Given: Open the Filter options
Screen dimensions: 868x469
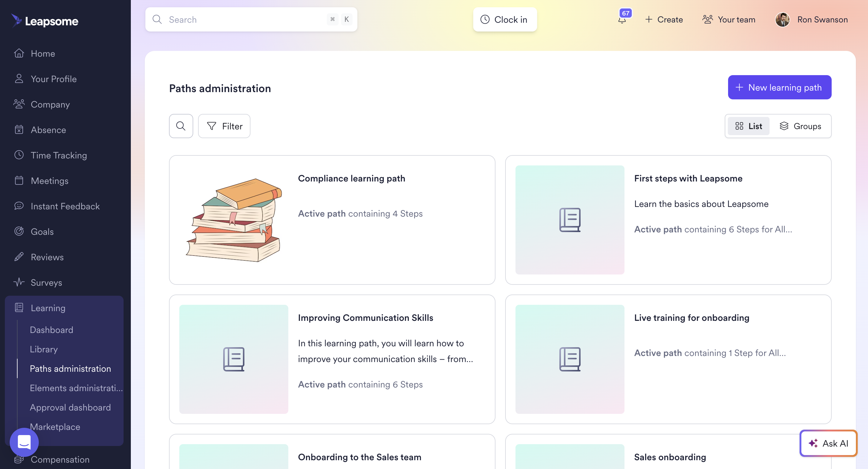Looking at the screenshot, I should pos(224,126).
